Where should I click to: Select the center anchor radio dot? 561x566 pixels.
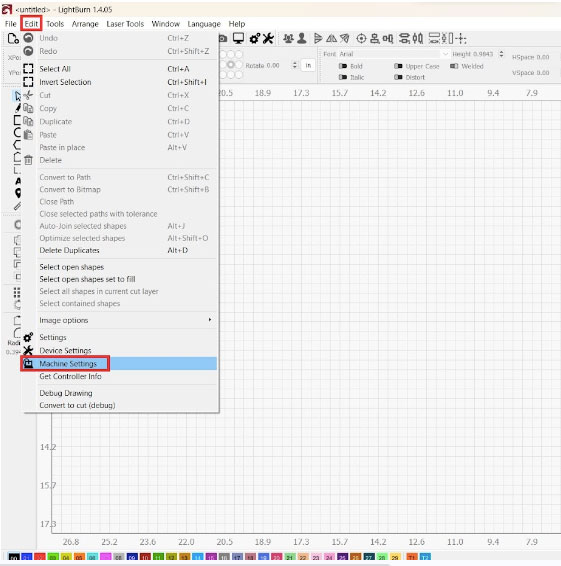[x=231, y=65]
